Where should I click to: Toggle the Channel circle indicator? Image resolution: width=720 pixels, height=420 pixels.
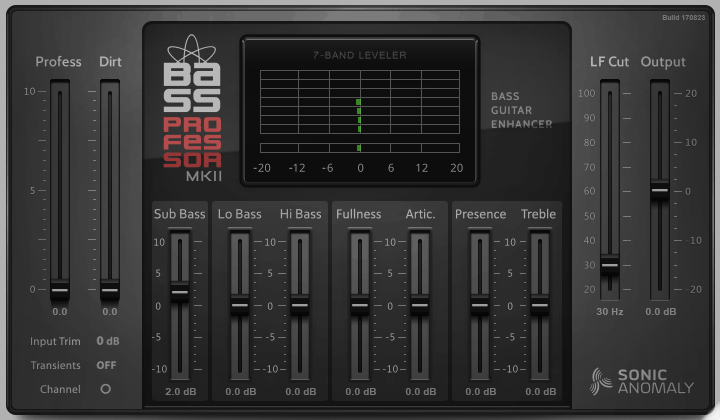coord(106,389)
